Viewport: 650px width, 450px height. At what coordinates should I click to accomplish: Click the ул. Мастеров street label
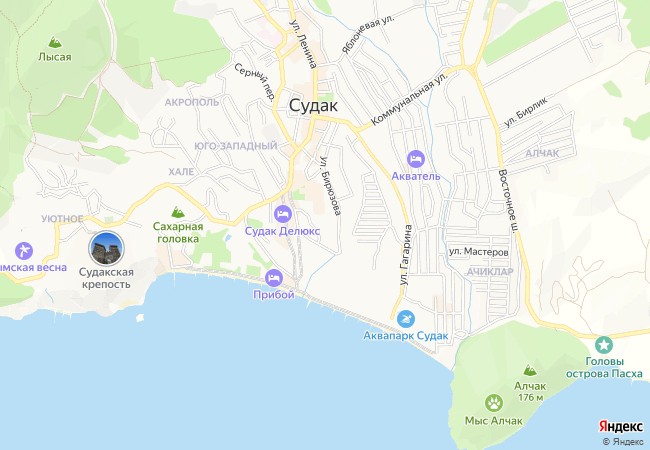point(479,252)
